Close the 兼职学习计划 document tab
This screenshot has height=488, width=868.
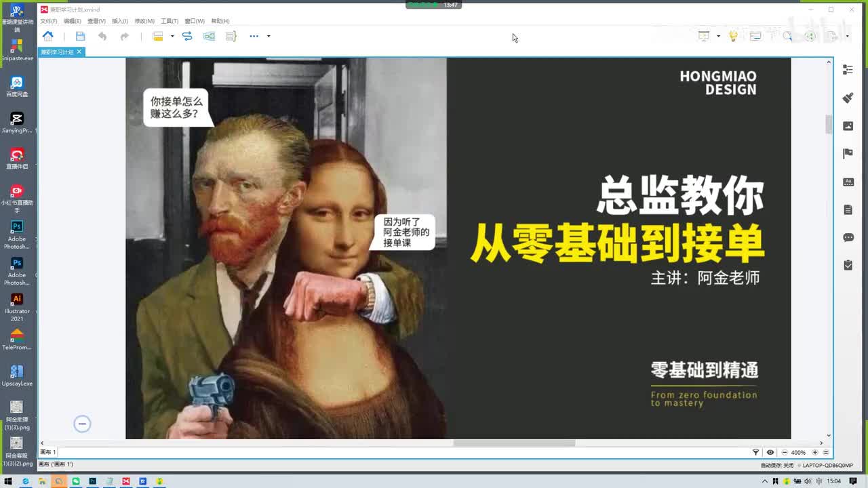79,52
